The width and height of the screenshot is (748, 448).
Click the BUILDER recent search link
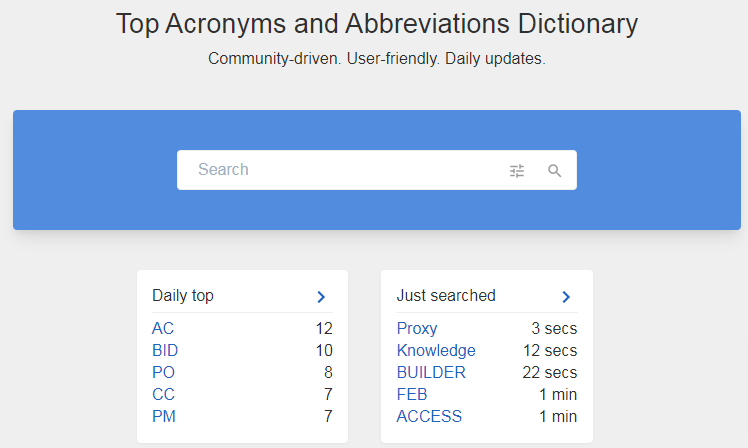[431, 372]
